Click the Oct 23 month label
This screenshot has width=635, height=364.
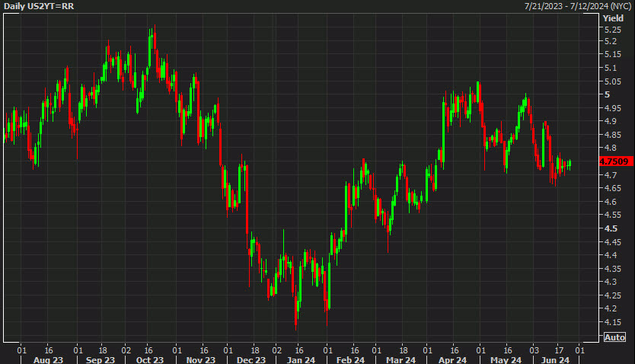149,359
